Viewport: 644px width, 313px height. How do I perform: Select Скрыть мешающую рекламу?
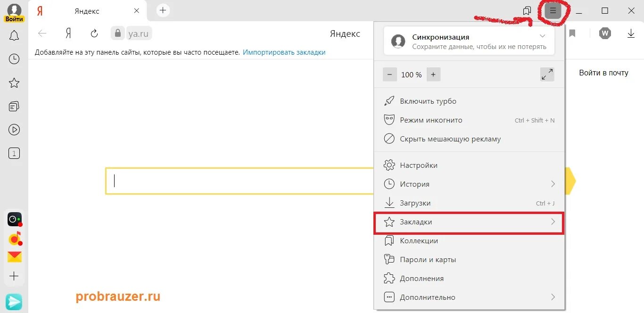click(x=469, y=139)
